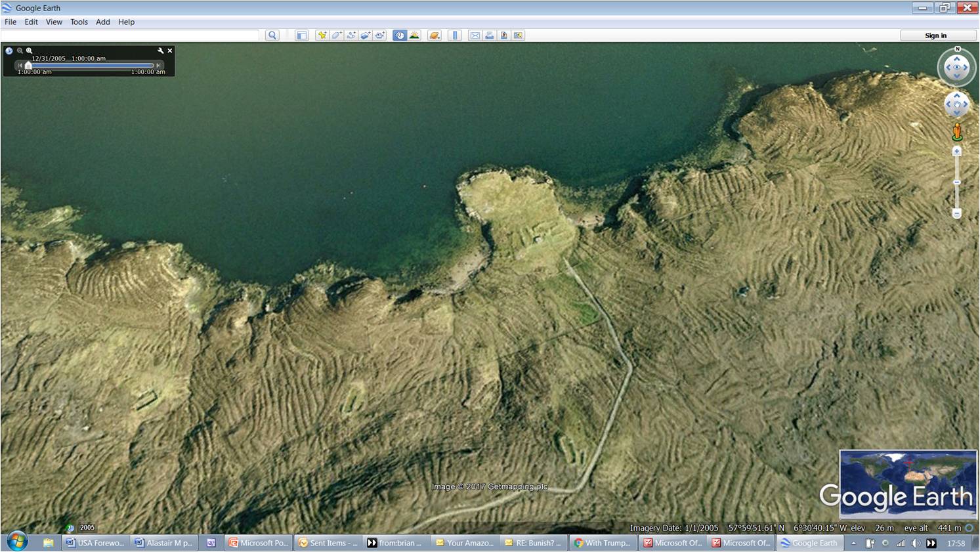980x552 pixels.
Task: Toggle sunlight across the landscape
Action: (414, 35)
